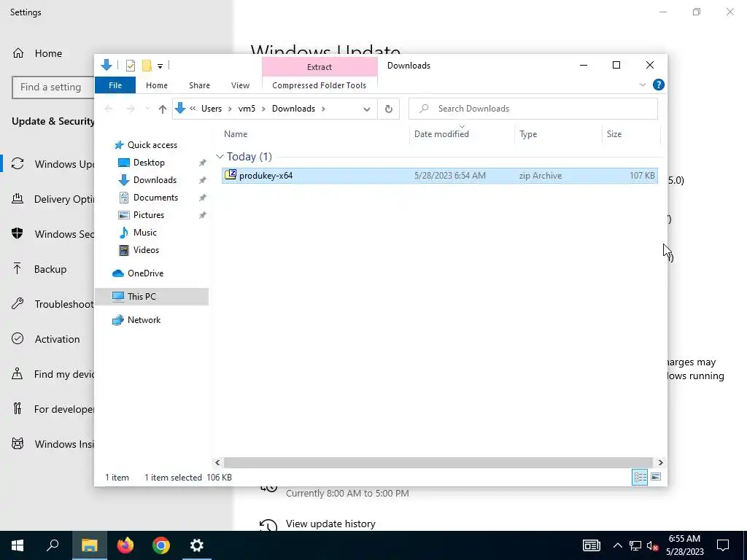Expand the address bar history dropdown
The height and width of the screenshot is (560, 747).
[x=366, y=109]
